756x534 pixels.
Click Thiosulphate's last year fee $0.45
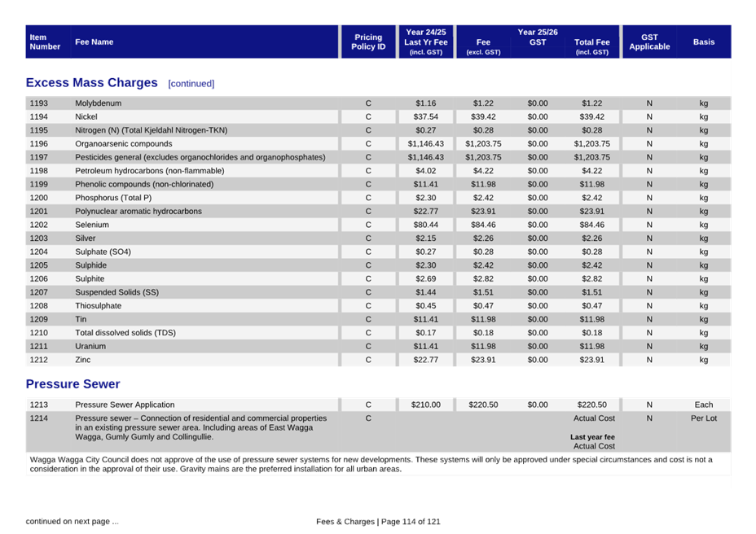click(426, 305)
